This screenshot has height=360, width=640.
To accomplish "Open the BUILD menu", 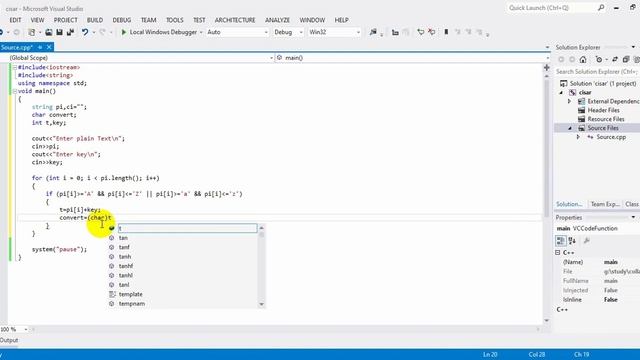I will coord(95,20).
